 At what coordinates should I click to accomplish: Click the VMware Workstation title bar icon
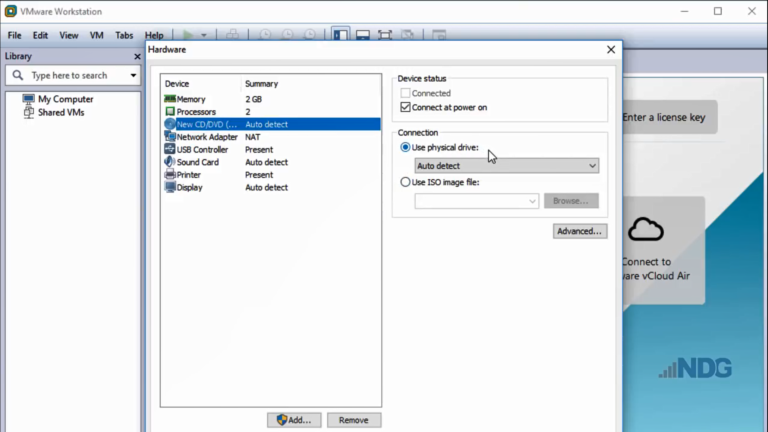tap(11, 11)
